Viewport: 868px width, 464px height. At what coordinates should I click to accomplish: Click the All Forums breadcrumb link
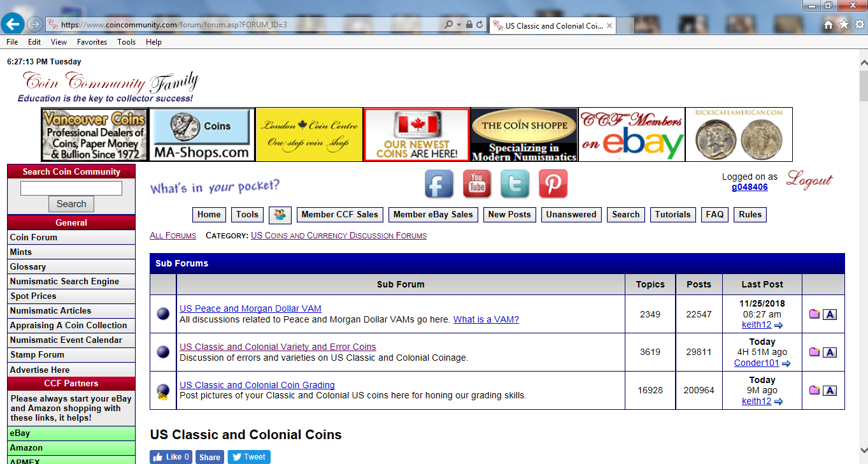173,236
